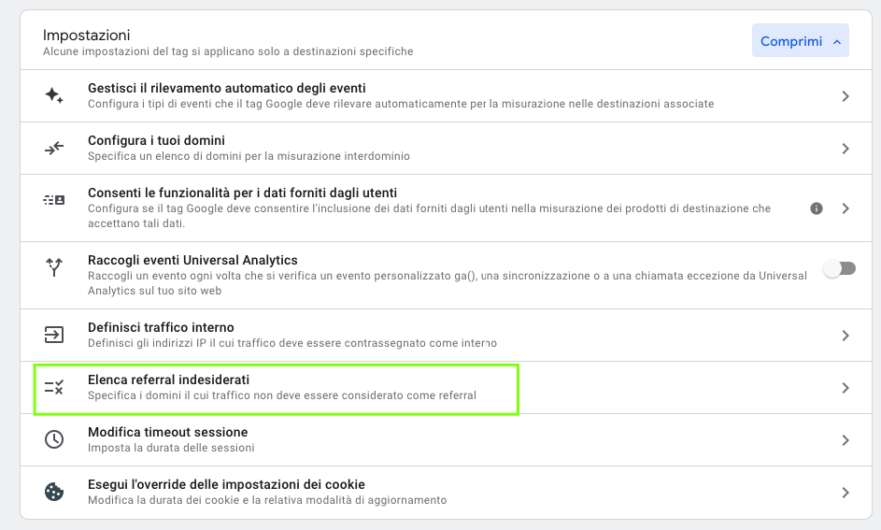Click the sparkle icon for automatic event detection

click(x=54, y=96)
